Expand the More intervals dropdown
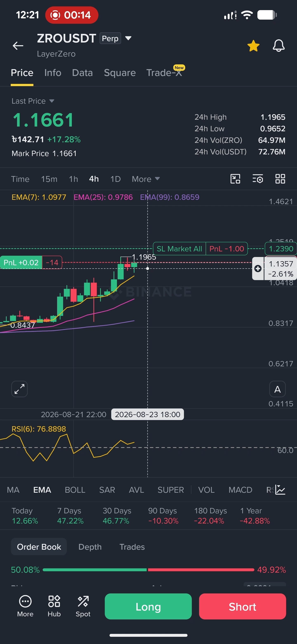This screenshot has width=297, height=644. point(146,179)
